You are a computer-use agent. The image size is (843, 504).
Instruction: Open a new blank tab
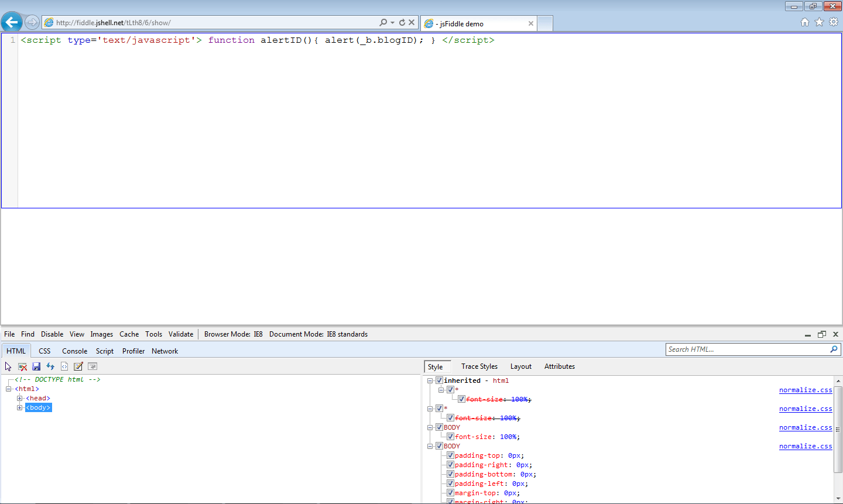[x=545, y=23]
